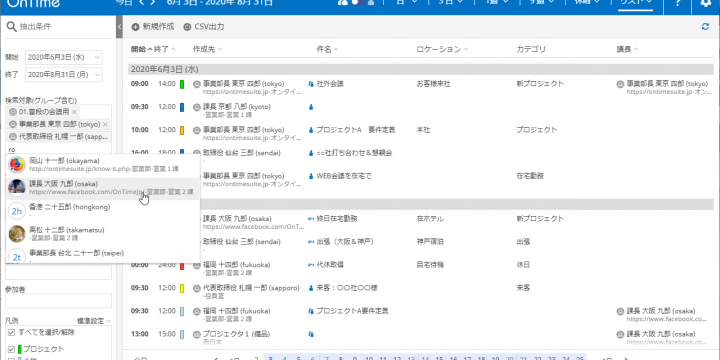Click the 2020年6月3日 (水) date group header
Screen dimensions: 720x360
pos(421,69)
